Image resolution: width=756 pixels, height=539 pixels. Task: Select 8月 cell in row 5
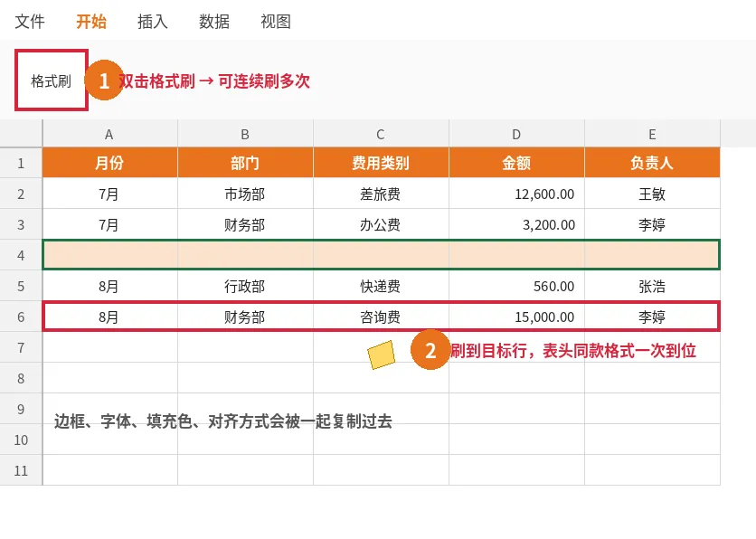point(110,286)
